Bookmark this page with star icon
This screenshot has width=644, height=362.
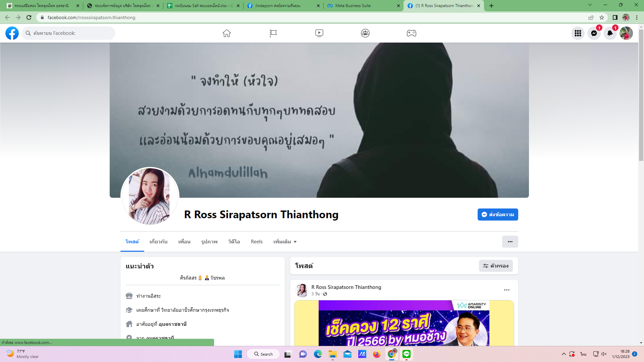coord(602,17)
